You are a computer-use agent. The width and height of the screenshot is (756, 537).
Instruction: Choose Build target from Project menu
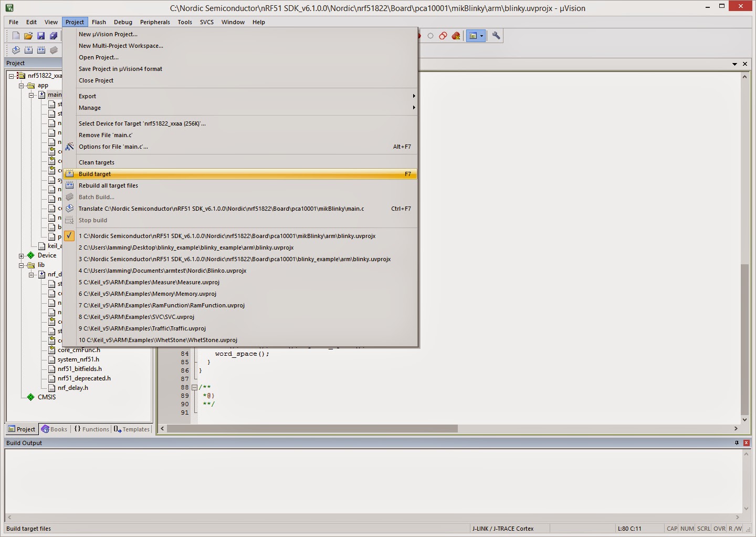(240, 174)
